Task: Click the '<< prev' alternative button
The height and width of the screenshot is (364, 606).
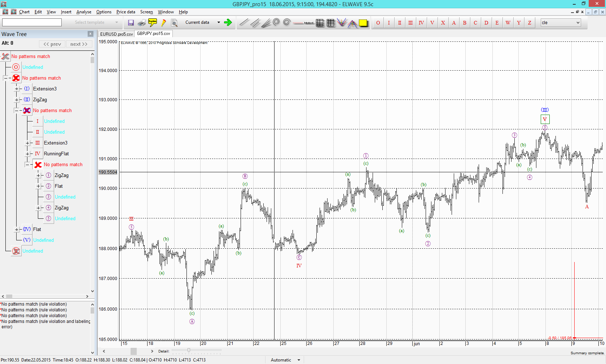Action: click(x=52, y=44)
